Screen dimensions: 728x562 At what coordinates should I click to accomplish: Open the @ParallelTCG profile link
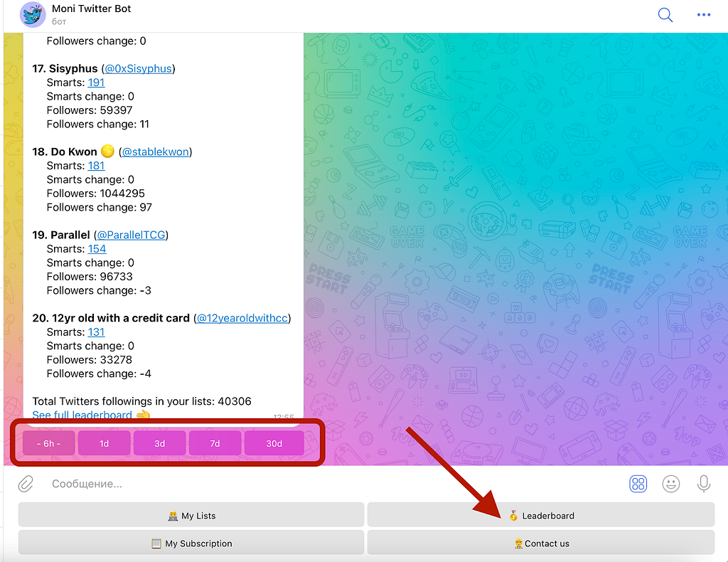[x=132, y=235]
